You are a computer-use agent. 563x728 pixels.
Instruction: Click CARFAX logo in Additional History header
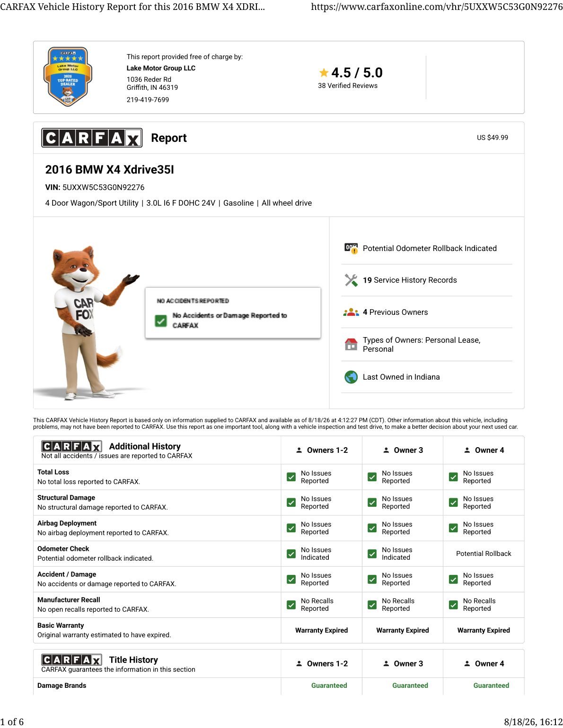pos(71,446)
